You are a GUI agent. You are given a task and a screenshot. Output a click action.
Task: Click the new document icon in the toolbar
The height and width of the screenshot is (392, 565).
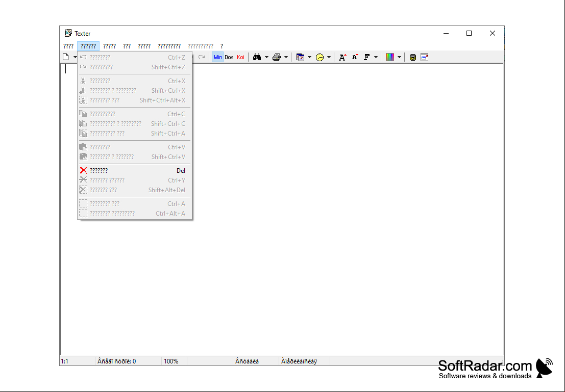click(x=65, y=57)
